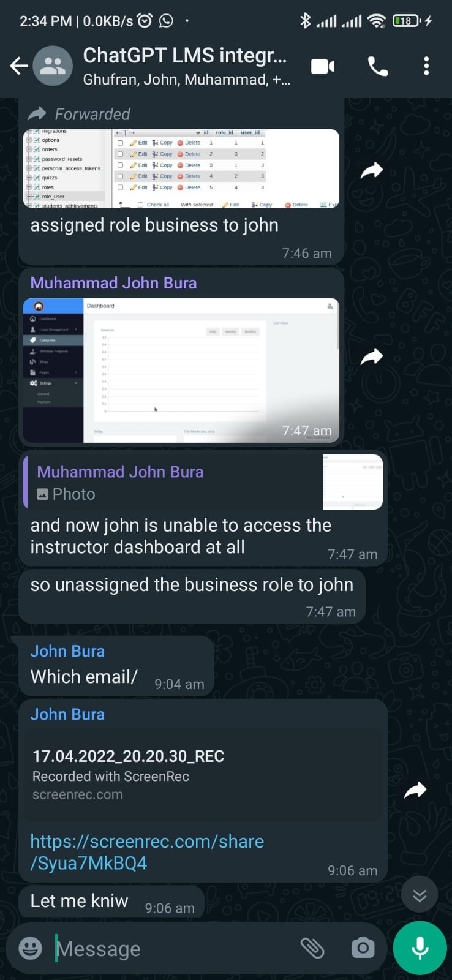This screenshot has width=452, height=980.
Task: Jump to the quoted Photo reply
Action: (x=203, y=482)
